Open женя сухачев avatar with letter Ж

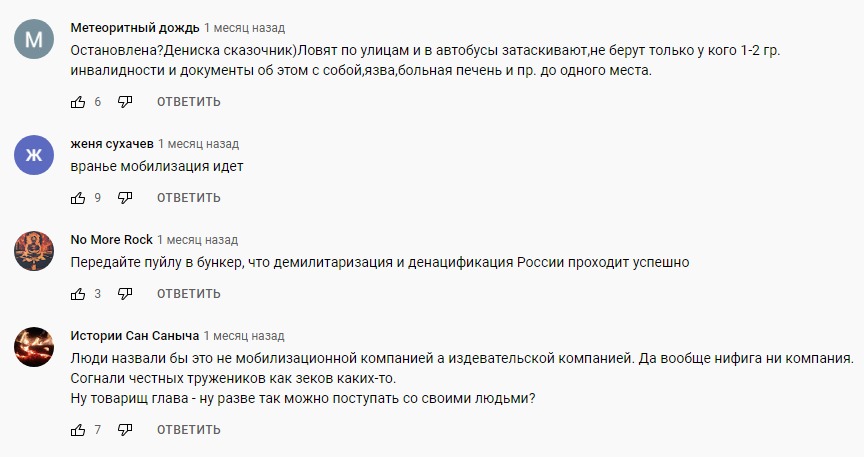click(x=34, y=155)
